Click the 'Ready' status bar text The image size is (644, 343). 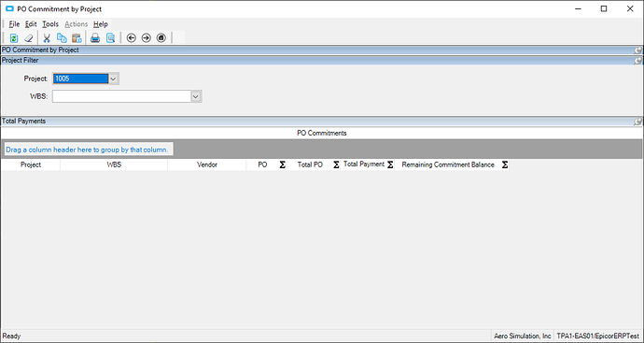click(11, 336)
